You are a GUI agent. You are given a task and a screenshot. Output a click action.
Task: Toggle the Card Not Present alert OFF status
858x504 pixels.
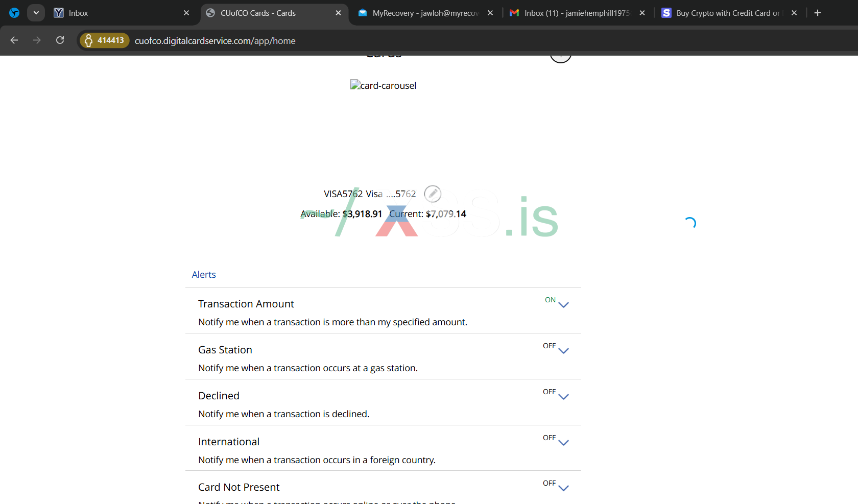pos(549,483)
